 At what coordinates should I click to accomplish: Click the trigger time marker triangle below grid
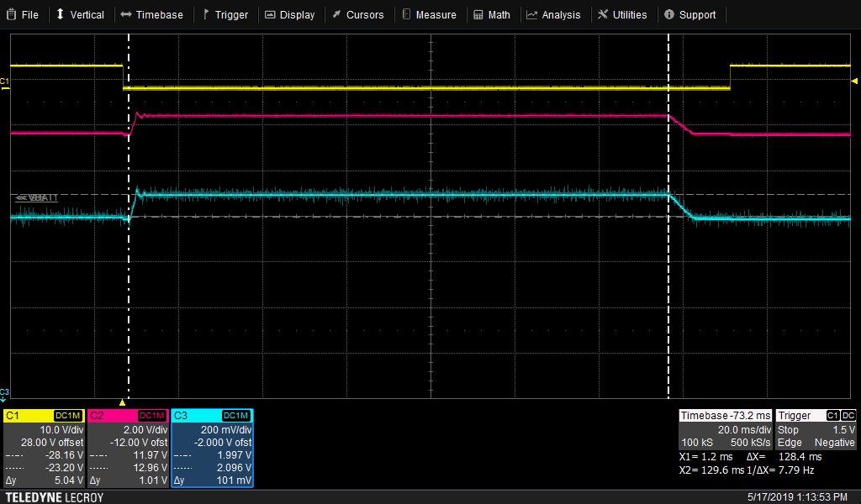click(x=123, y=402)
